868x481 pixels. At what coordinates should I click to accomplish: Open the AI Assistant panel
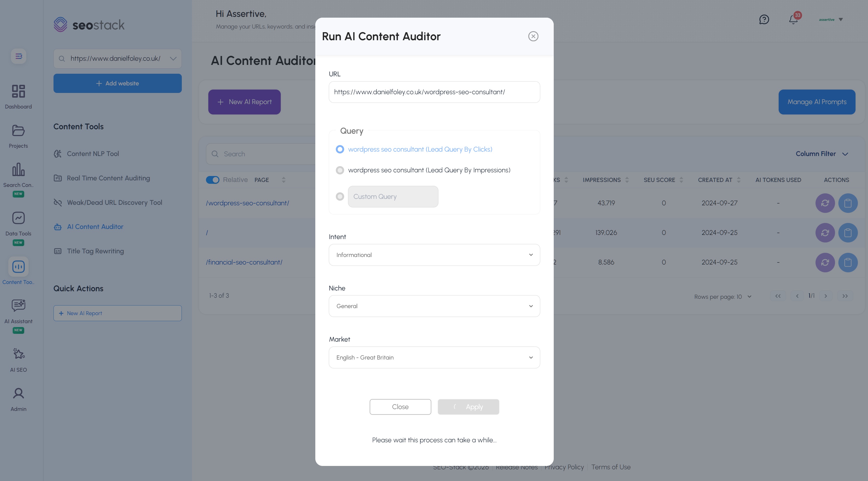(18, 310)
